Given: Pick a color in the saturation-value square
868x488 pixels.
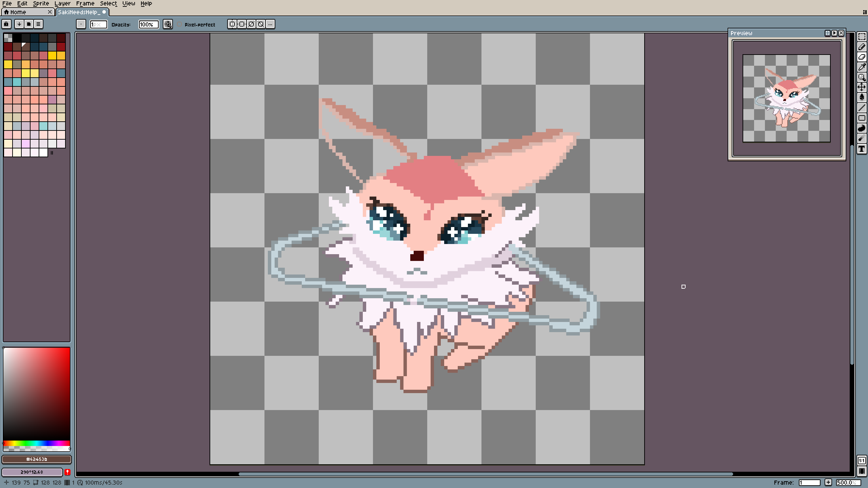Looking at the screenshot, I should 37,394.
